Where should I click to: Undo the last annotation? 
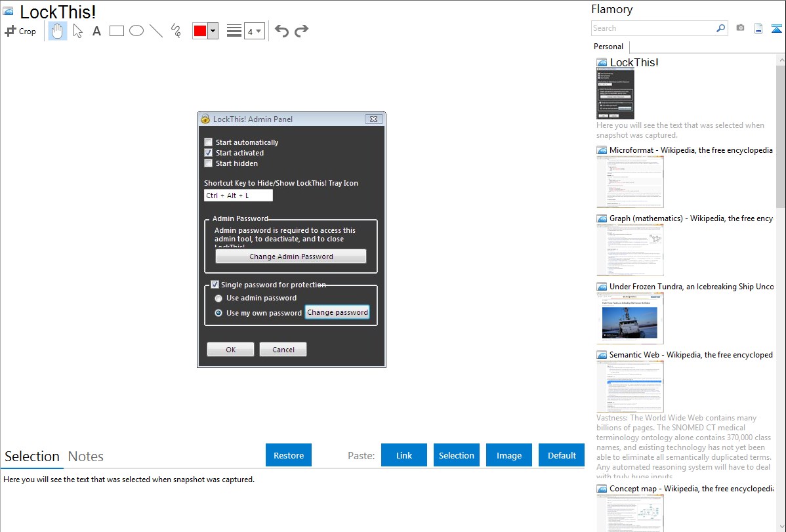[x=281, y=31]
